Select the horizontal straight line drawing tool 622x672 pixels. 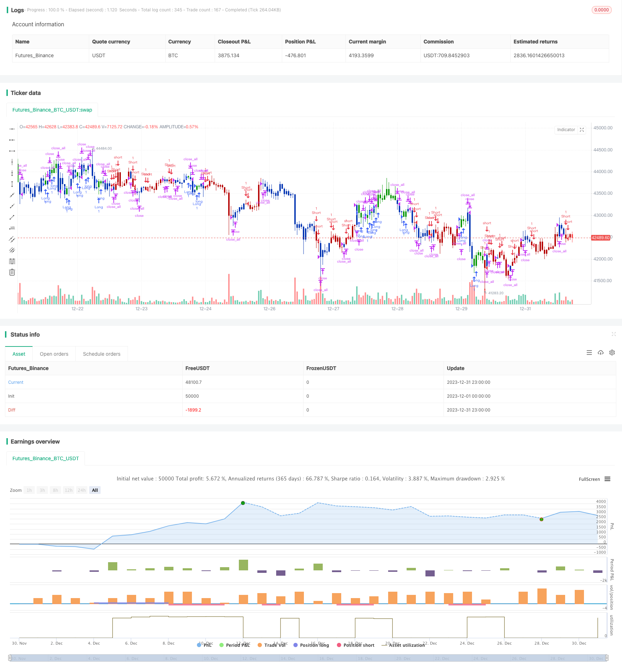coord(12,129)
